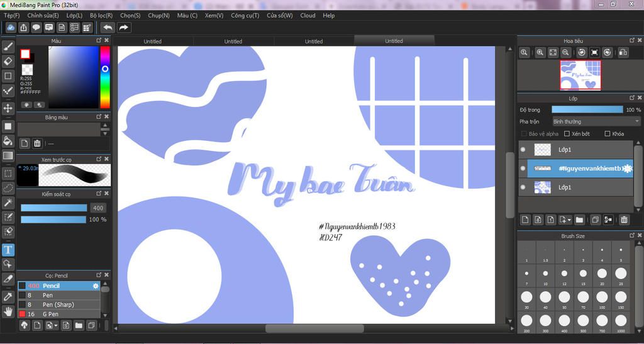Select the Move tool
The width and height of the screenshot is (644, 344).
coord(8,108)
